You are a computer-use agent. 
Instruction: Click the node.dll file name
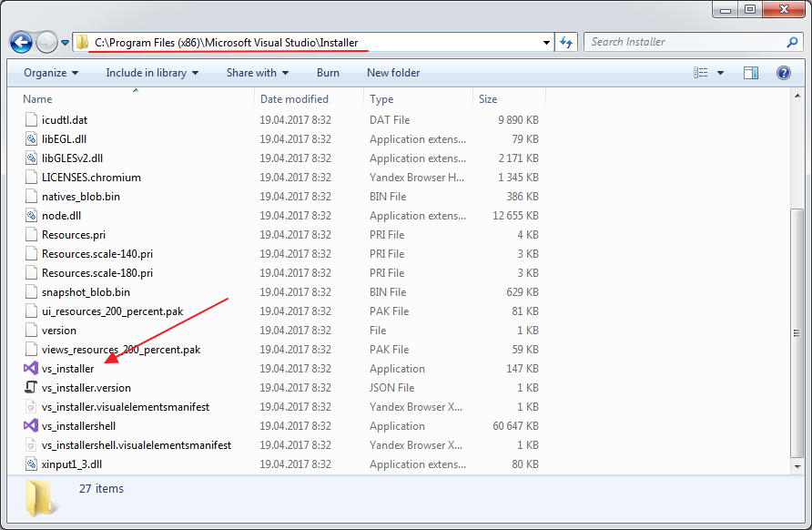pos(61,216)
